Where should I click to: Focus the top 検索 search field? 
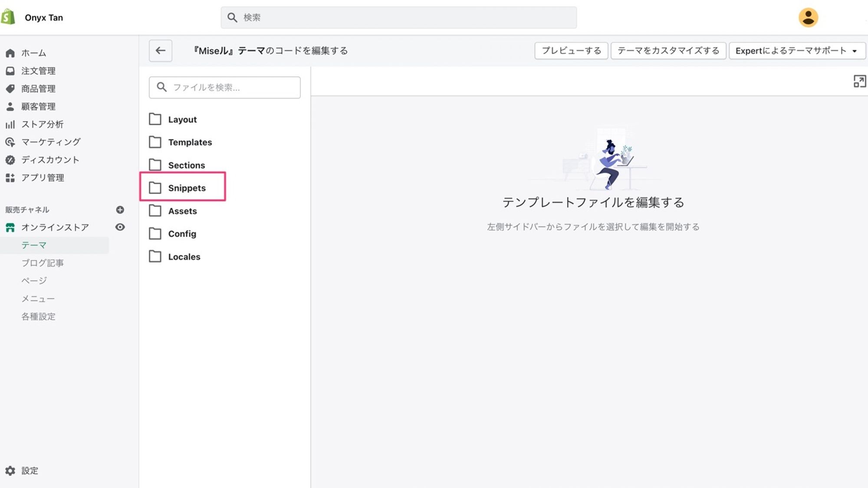coord(398,17)
